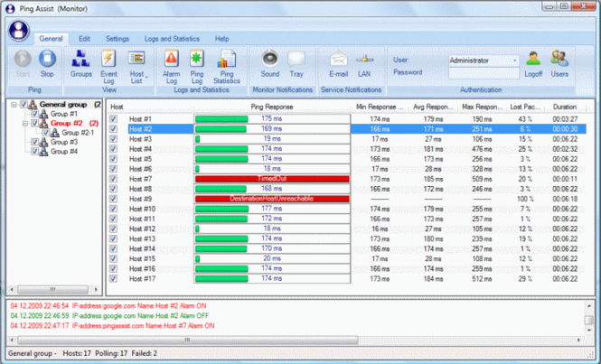Select Group #4 in the tree
The height and width of the screenshot is (364, 601).
point(64,152)
